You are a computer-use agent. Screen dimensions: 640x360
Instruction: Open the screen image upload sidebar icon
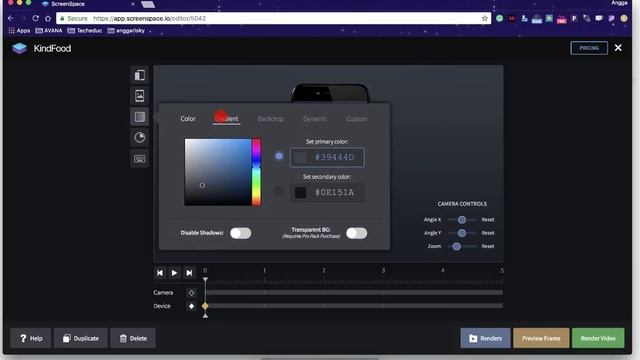click(140, 96)
